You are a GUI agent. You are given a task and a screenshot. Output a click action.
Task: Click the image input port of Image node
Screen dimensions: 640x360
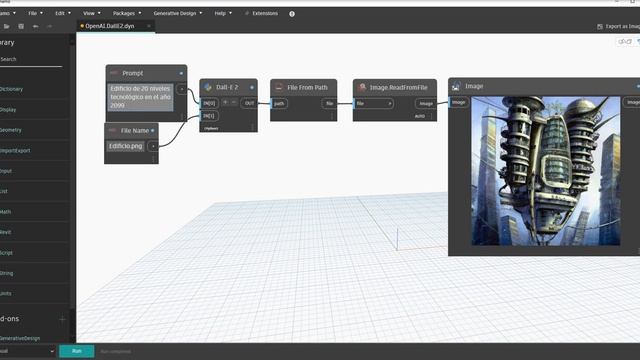pos(458,102)
